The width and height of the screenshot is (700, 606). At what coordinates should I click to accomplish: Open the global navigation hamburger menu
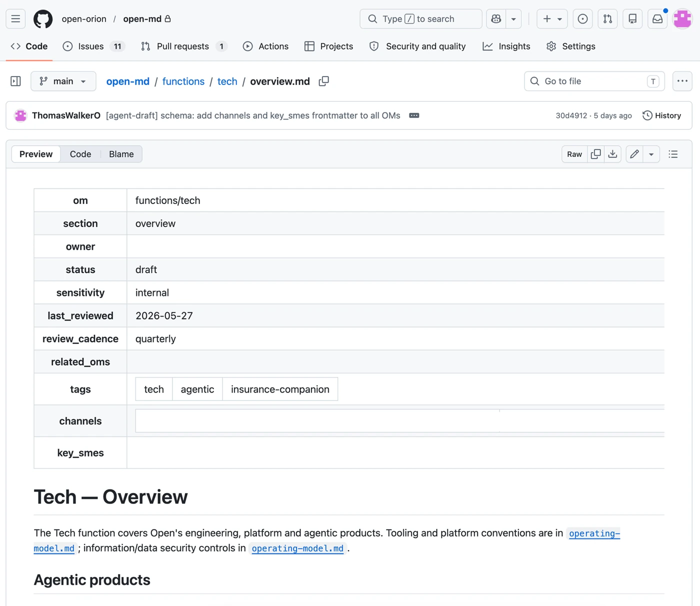click(15, 19)
